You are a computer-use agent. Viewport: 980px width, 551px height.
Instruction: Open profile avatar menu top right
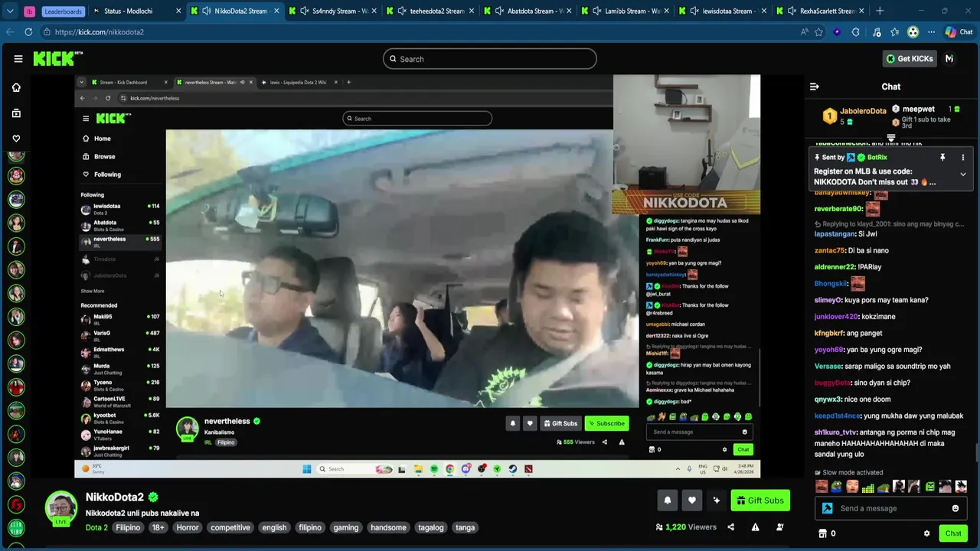(949, 59)
